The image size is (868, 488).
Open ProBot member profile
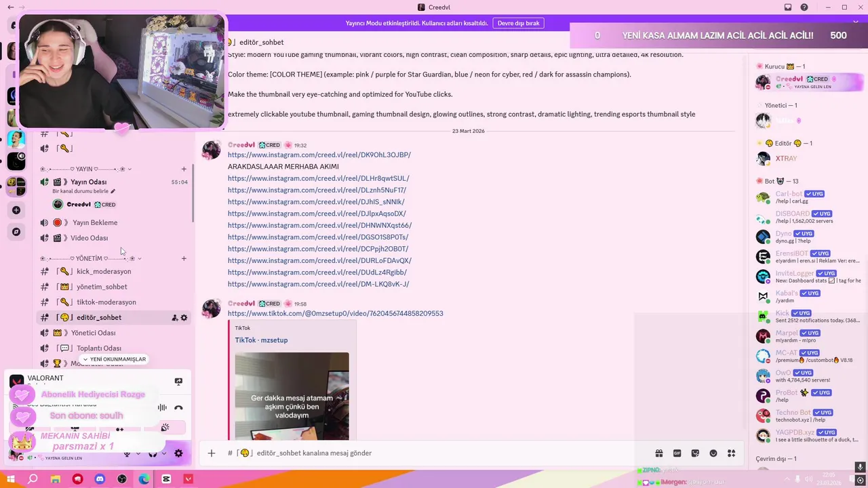(x=808, y=396)
